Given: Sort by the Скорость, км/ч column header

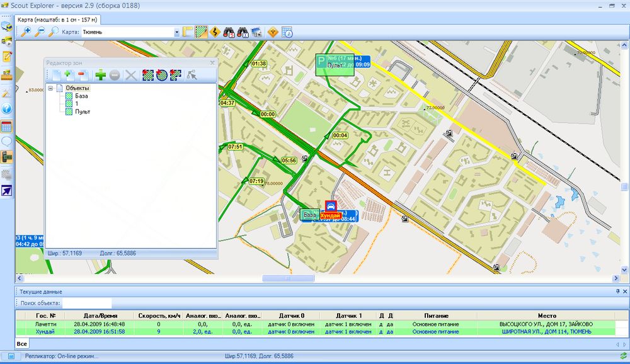Looking at the screenshot, I should tap(159, 316).
